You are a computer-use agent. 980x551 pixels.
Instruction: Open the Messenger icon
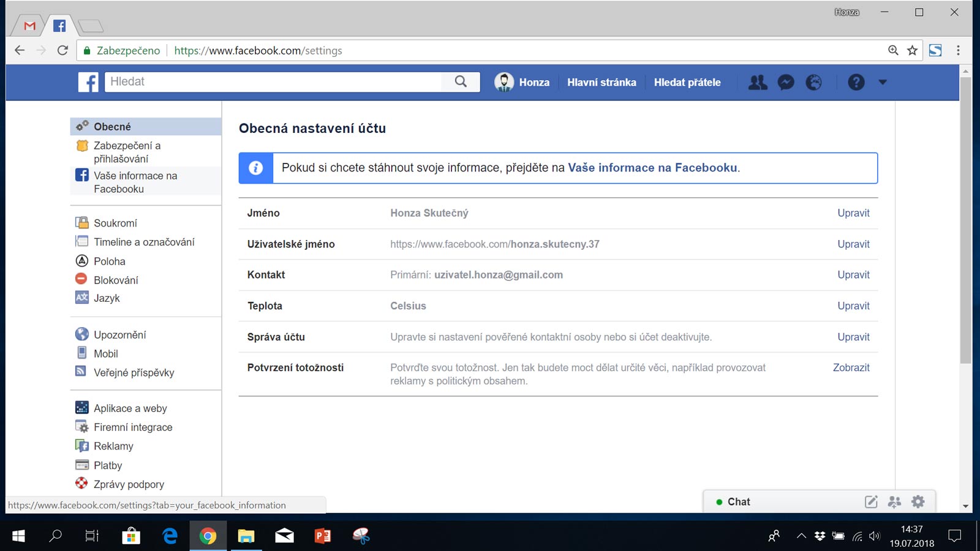(x=786, y=82)
